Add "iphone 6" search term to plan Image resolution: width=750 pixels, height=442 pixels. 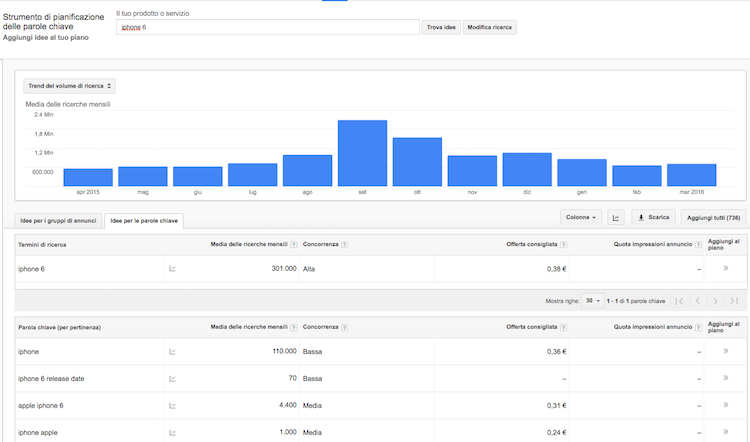click(725, 268)
